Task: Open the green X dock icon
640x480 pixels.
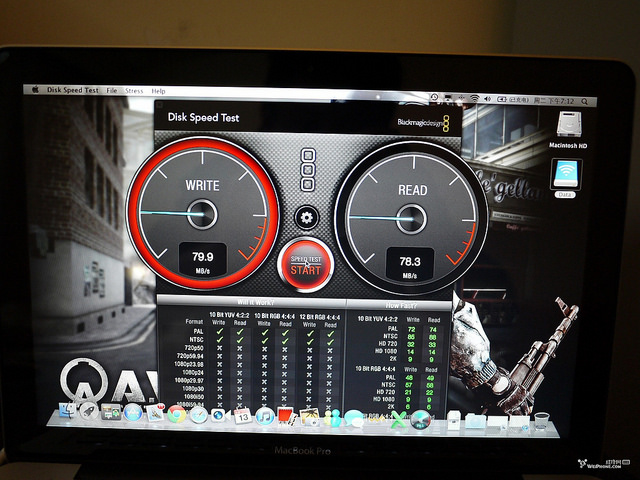Action: 398,420
